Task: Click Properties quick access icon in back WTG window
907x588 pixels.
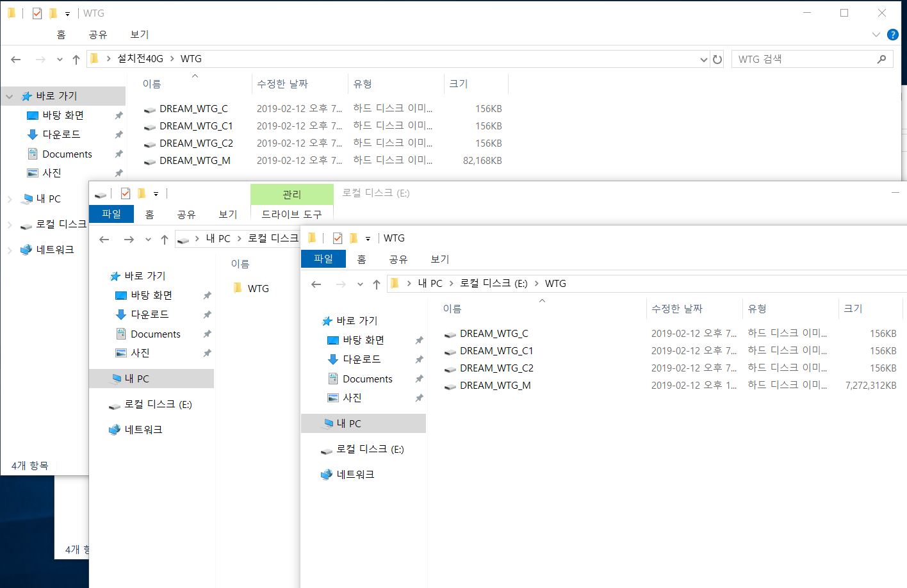Action: pyautogui.click(x=37, y=13)
